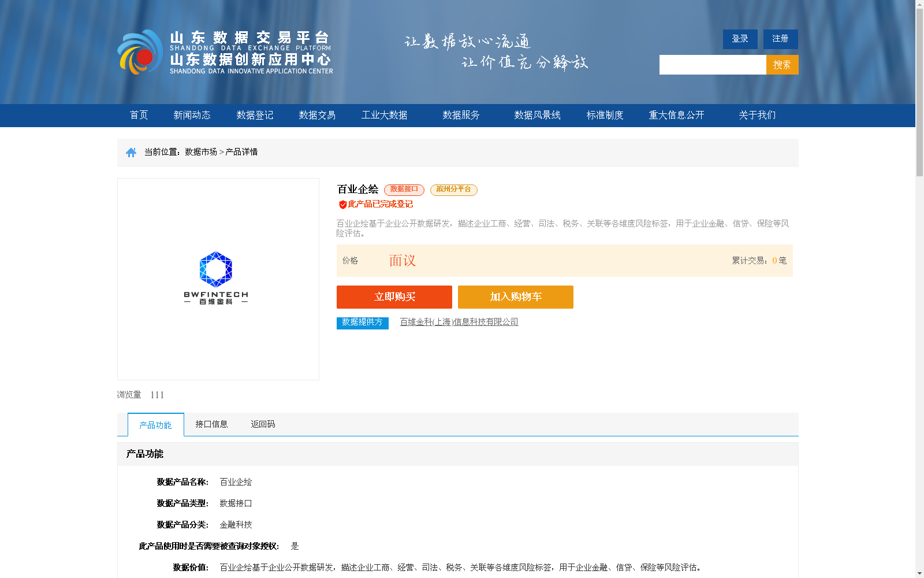
Task: Switch to the 返回码 tab
Action: tap(263, 424)
